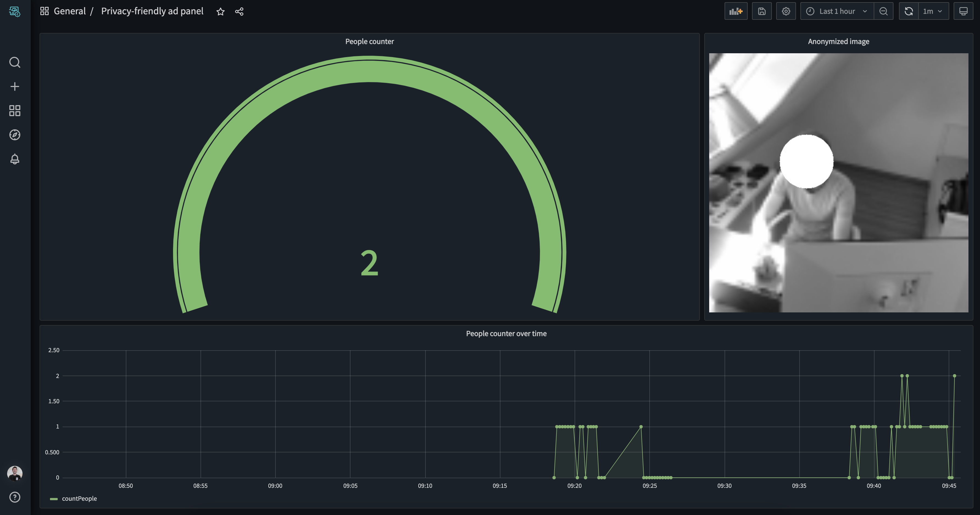980x515 pixels.
Task: Open People counter over time panel menu
Action: tap(506, 334)
